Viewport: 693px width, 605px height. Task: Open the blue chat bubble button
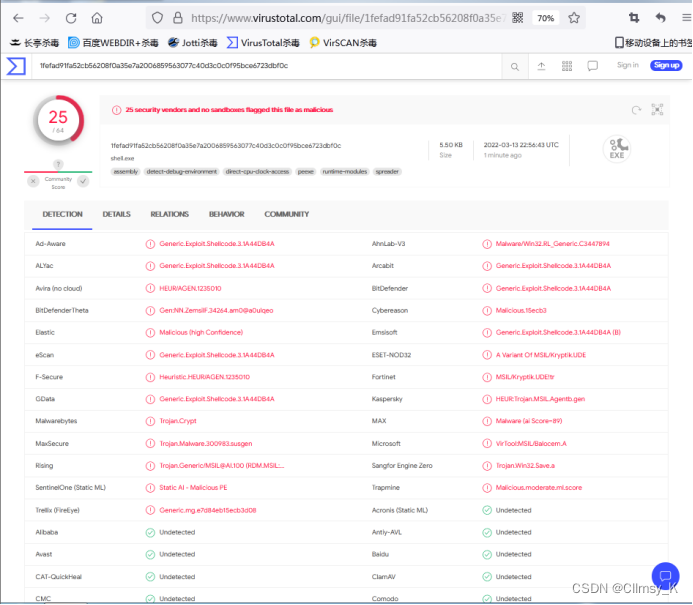(665, 576)
